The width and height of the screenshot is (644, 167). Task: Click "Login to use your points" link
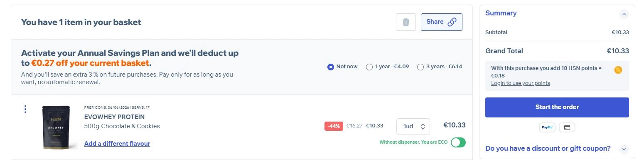pyautogui.click(x=520, y=83)
